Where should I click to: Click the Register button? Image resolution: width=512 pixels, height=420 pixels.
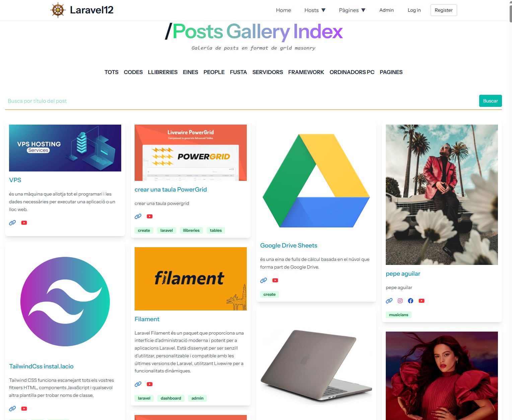(444, 10)
